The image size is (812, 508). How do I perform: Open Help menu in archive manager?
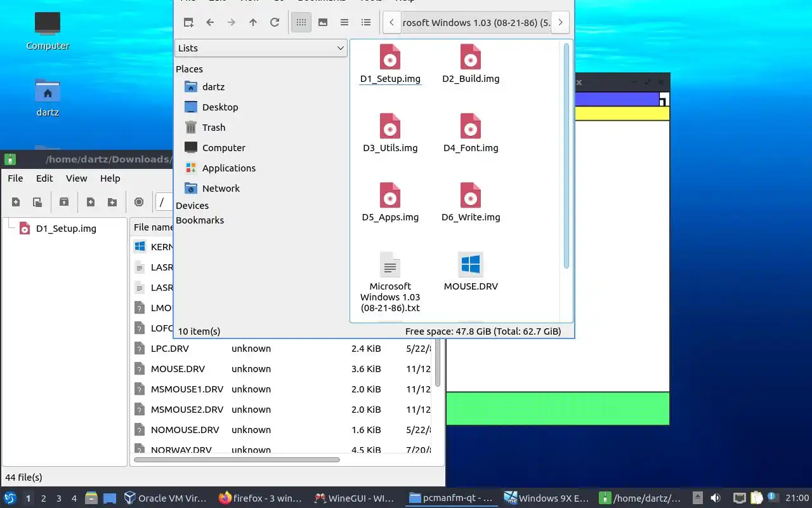(110, 178)
